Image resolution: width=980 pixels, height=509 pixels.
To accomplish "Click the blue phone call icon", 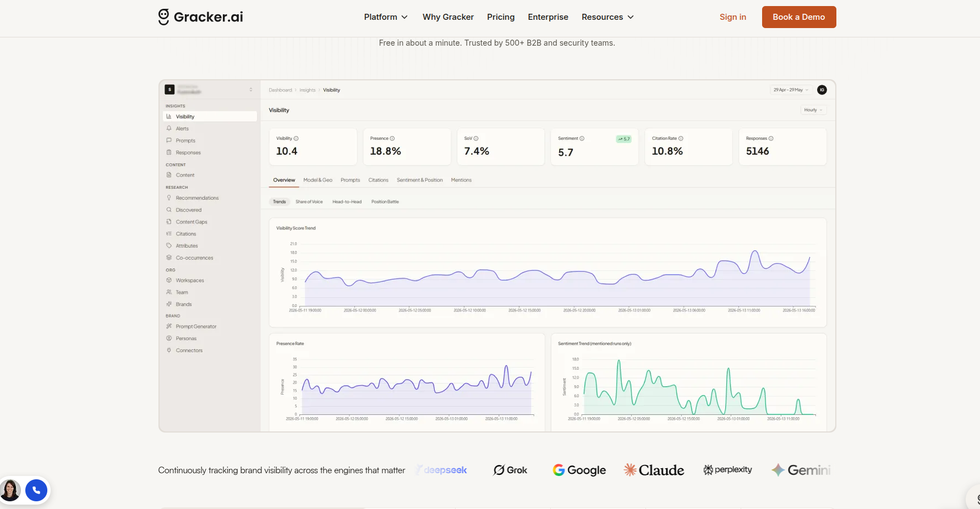I will [36, 490].
